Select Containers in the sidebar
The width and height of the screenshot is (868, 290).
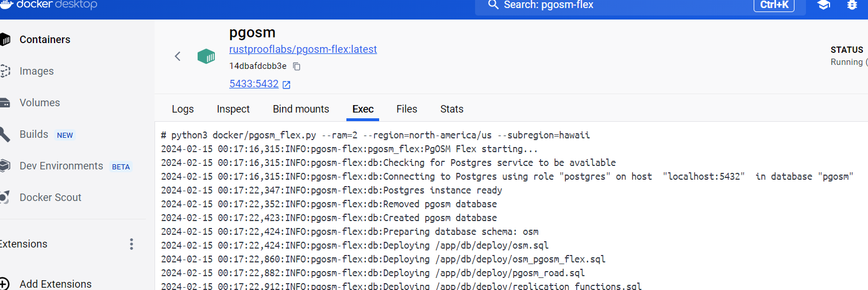pos(45,40)
